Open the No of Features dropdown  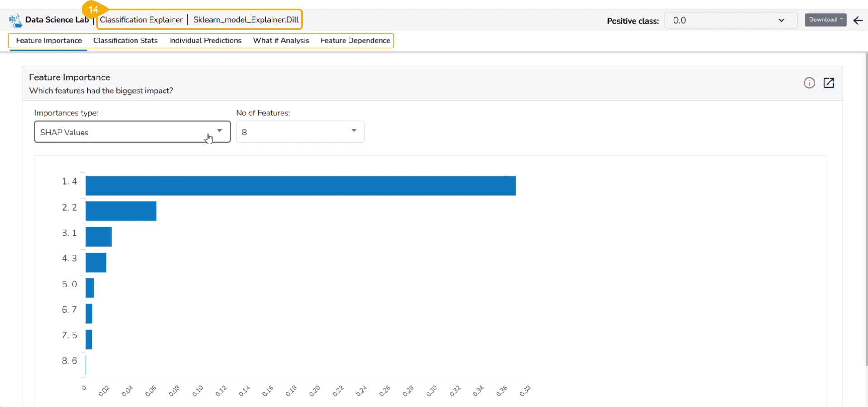(x=300, y=132)
